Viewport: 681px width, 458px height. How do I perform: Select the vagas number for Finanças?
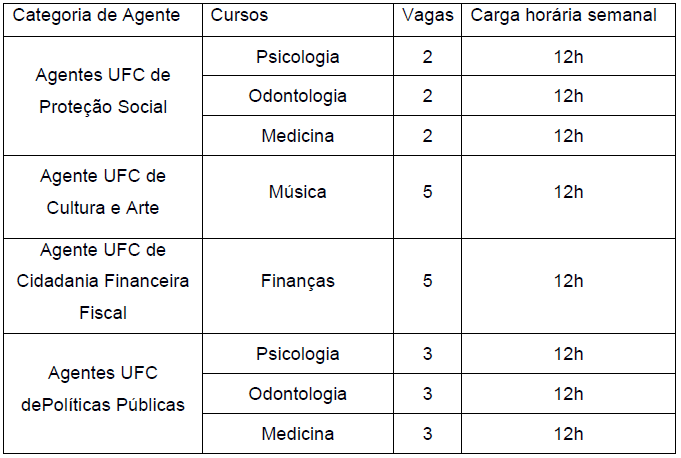point(428,281)
